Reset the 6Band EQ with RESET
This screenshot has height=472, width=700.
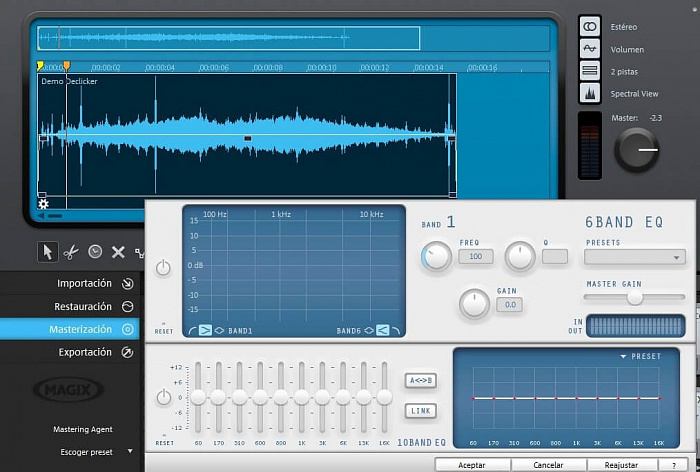[x=164, y=331]
